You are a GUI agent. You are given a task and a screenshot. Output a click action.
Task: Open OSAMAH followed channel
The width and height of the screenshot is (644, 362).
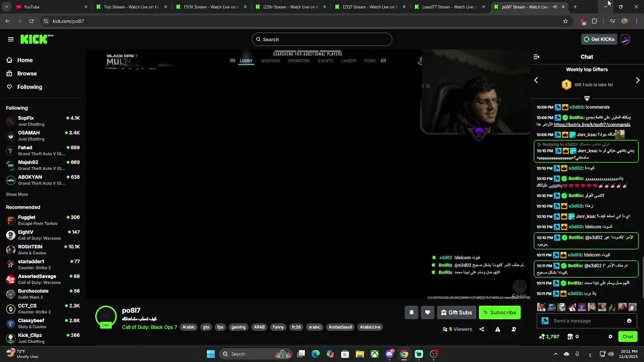[x=43, y=136]
